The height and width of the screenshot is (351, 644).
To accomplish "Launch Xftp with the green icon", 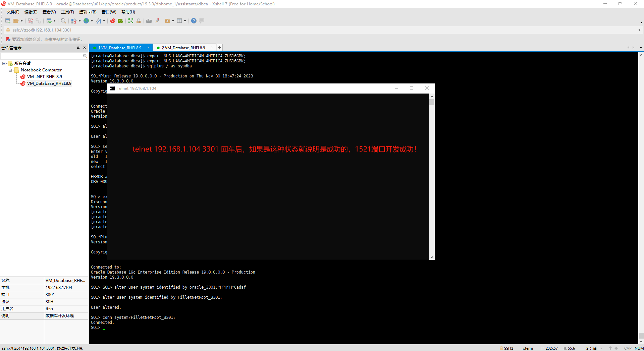I will (x=120, y=21).
